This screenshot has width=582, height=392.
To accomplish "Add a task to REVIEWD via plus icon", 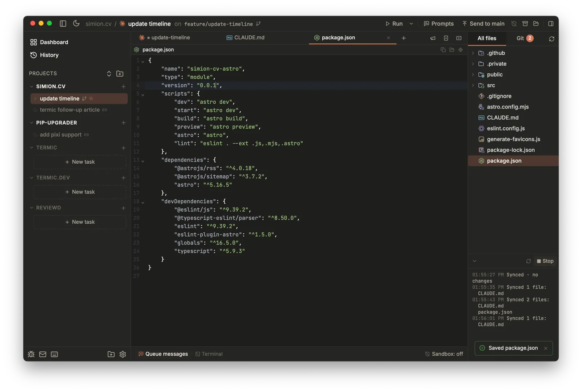I will pos(123,208).
